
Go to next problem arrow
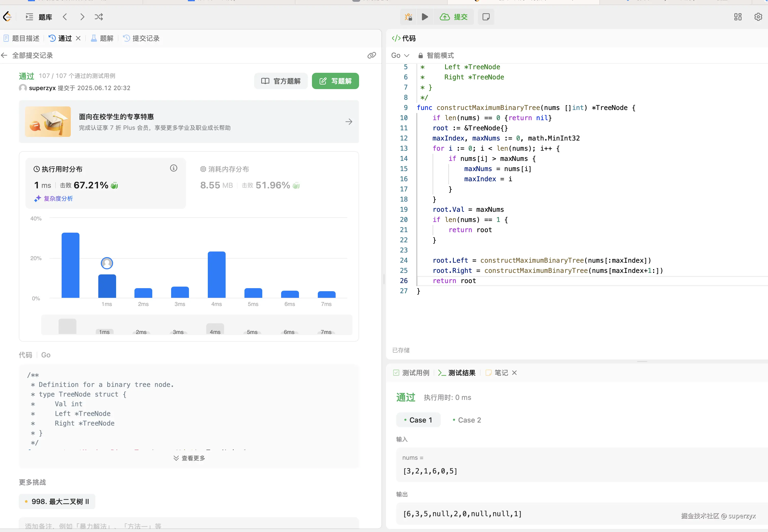tap(82, 17)
